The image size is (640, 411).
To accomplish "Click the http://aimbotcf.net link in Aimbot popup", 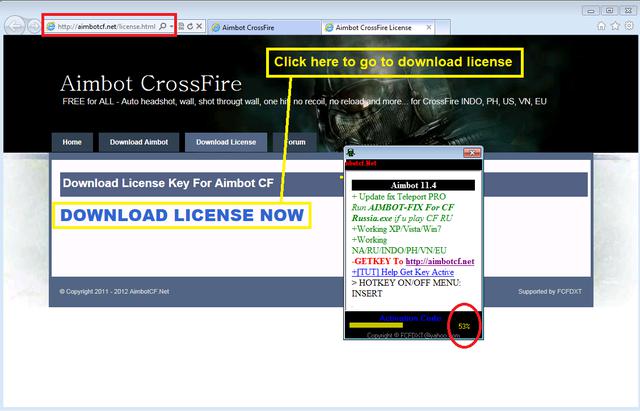I will click(440, 261).
